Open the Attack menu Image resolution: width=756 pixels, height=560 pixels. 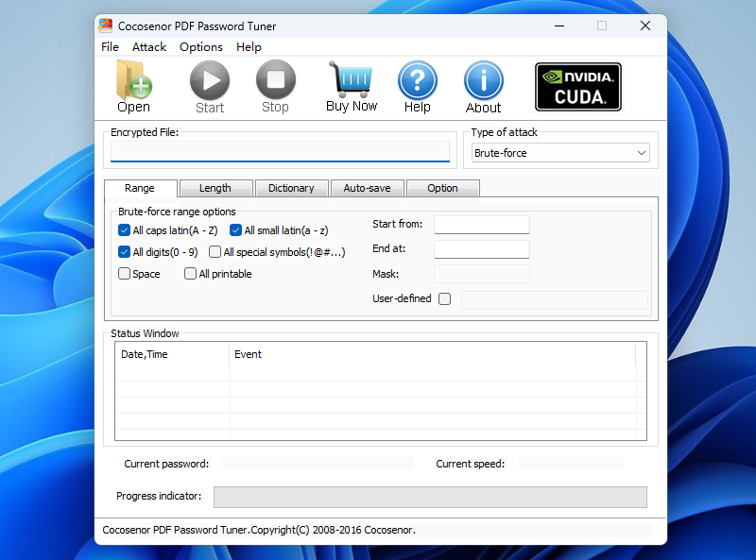[x=149, y=47]
